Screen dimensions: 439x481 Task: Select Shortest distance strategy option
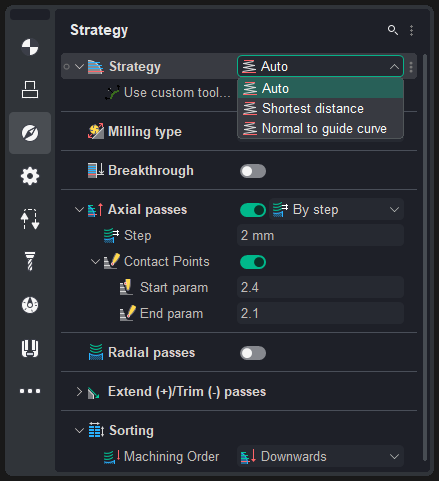320,108
